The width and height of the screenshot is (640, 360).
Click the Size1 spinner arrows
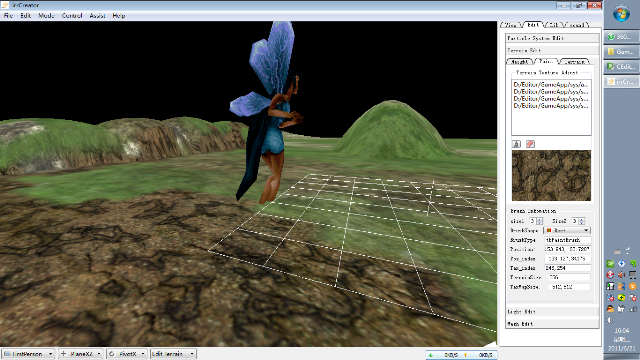point(540,221)
